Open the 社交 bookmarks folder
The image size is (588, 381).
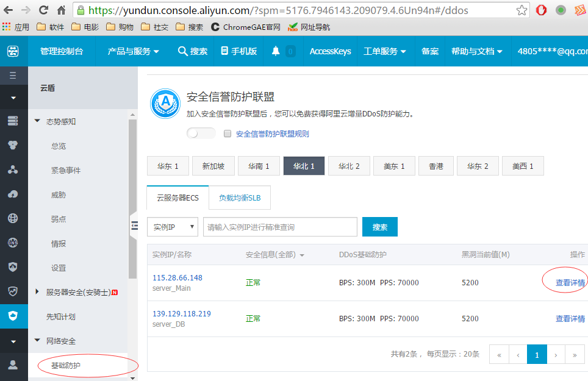[154, 27]
